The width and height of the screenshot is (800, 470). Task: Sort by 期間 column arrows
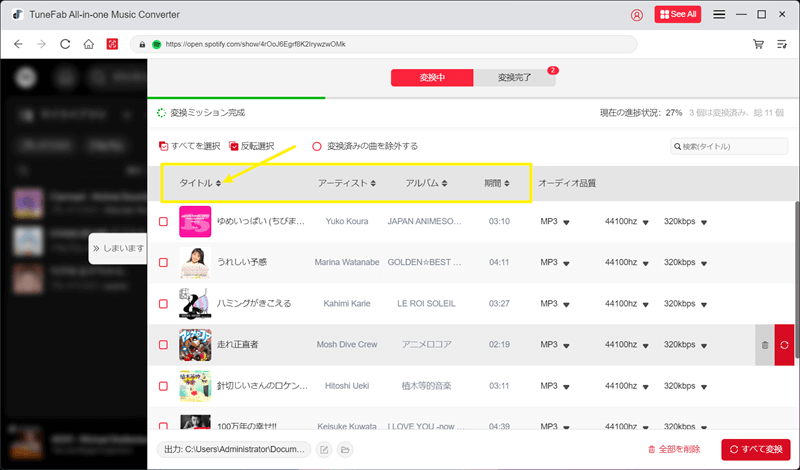pos(507,183)
